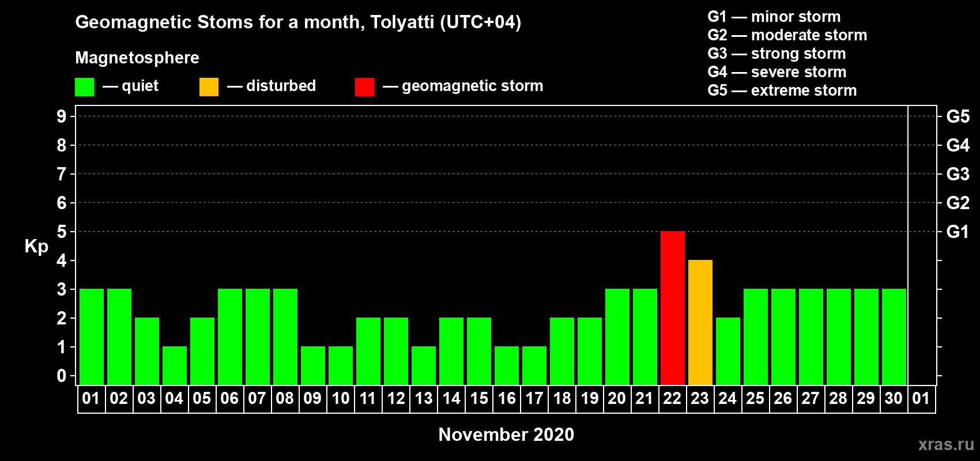Click the green bar for day 13
The height and width of the screenshot is (461, 980).
click(x=424, y=365)
